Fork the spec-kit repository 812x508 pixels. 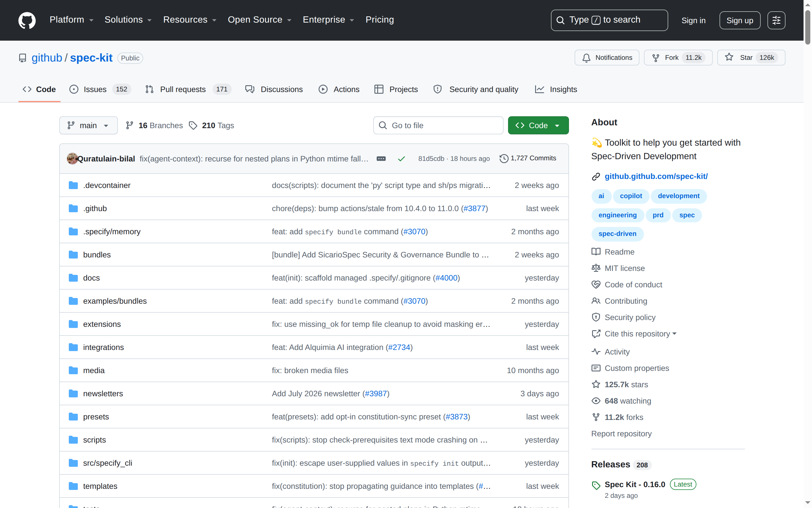click(x=678, y=58)
